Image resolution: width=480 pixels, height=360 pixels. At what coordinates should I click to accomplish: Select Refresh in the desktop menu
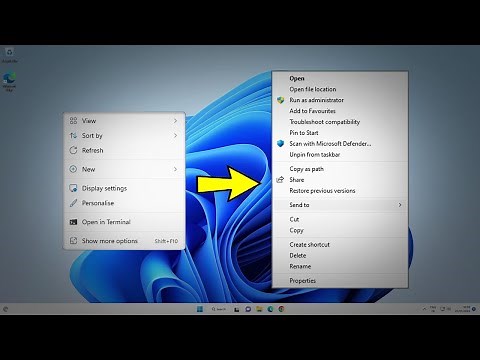[124, 150]
